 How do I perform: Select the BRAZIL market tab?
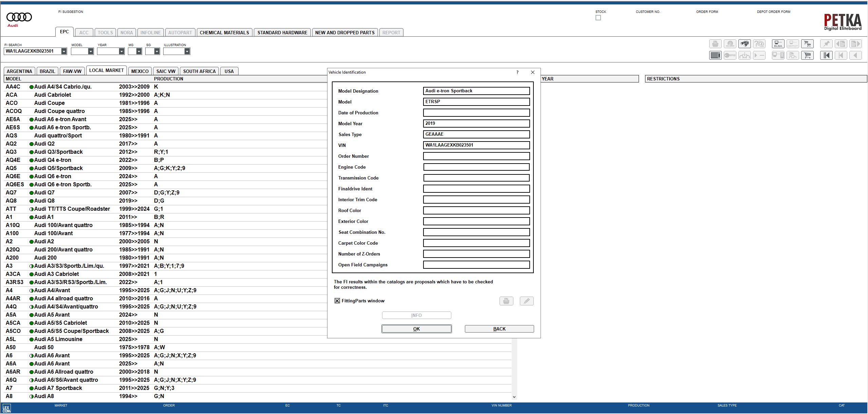(47, 71)
